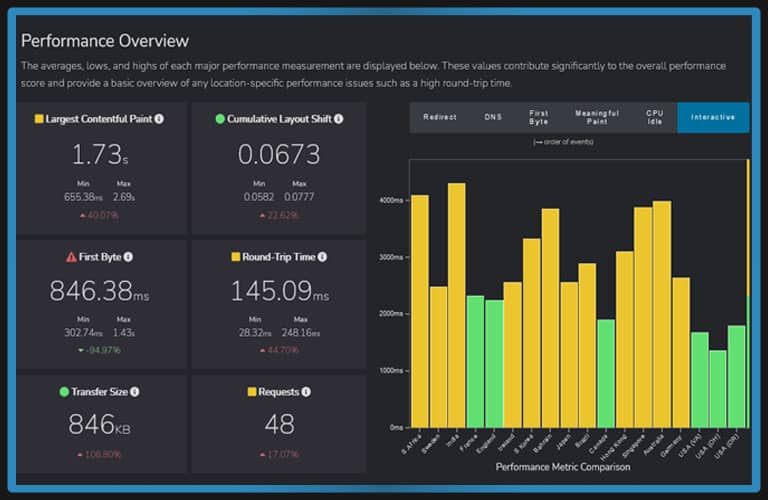
Task: Click the green USA (OH) bar
Action: tap(719, 389)
